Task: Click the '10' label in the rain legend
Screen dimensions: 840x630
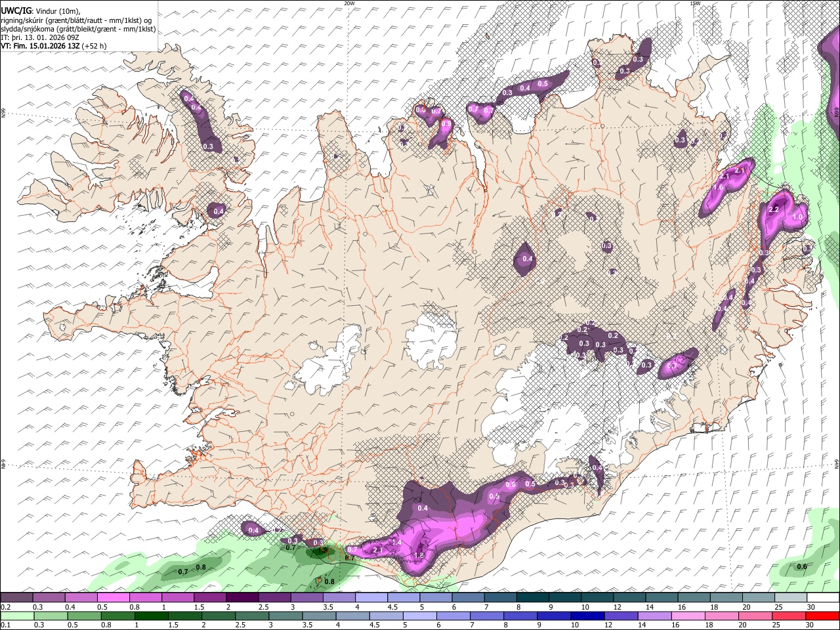Action: [575, 625]
